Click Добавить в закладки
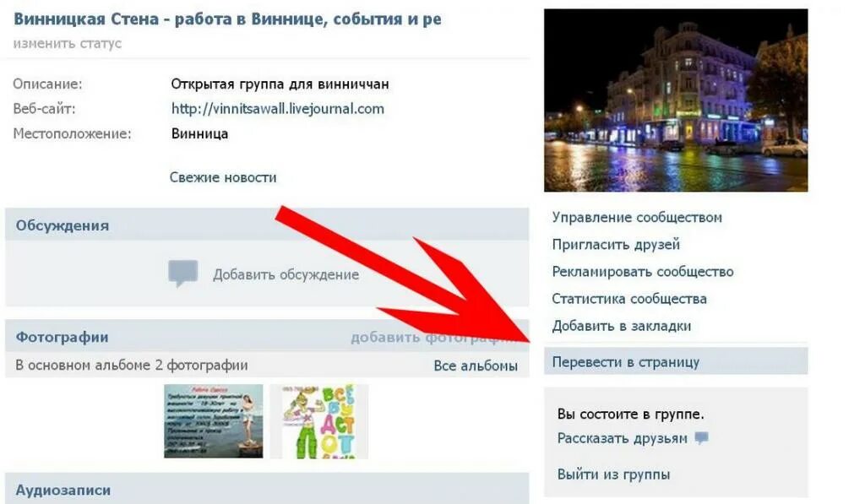This screenshot has height=504, width=865. [621, 325]
